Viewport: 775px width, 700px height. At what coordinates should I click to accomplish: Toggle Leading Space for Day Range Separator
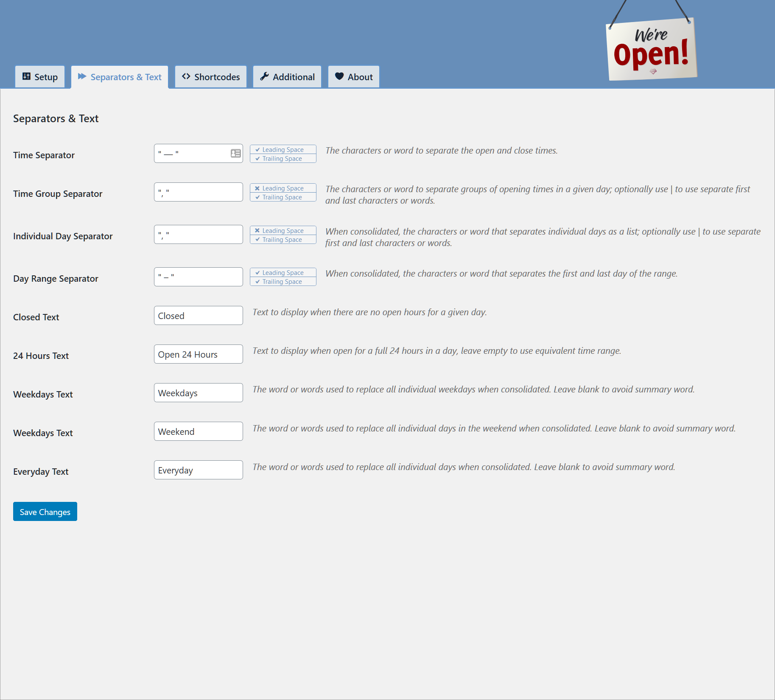click(283, 272)
